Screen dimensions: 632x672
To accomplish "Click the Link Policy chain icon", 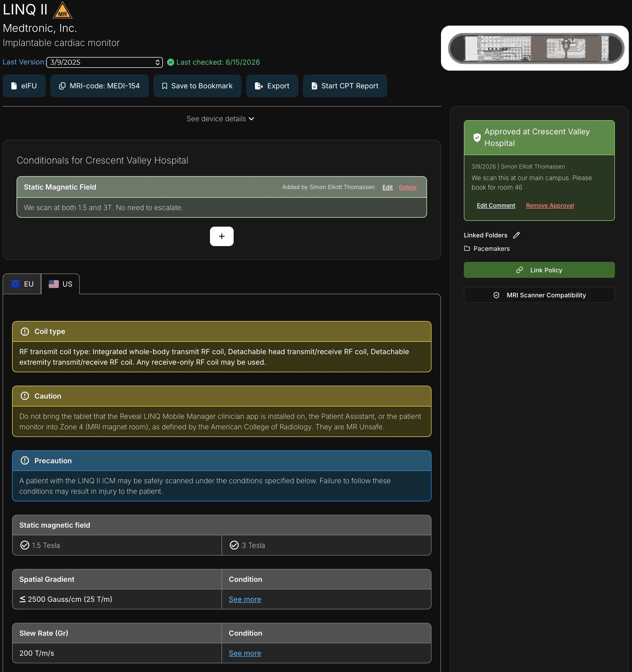I will pos(520,270).
